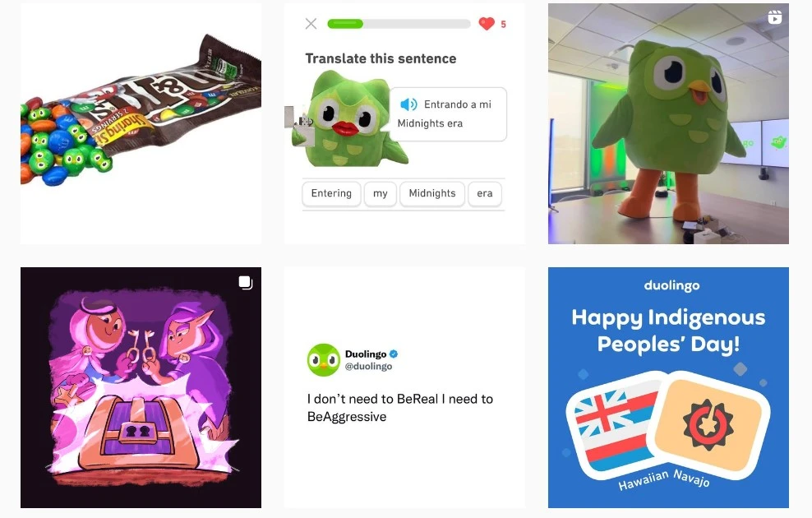Select the "Midnights" word tile

pos(432,193)
